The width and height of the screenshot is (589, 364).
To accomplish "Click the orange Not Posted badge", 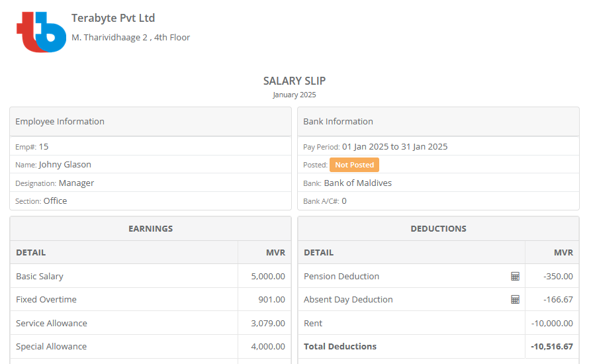I will pyautogui.click(x=354, y=165).
